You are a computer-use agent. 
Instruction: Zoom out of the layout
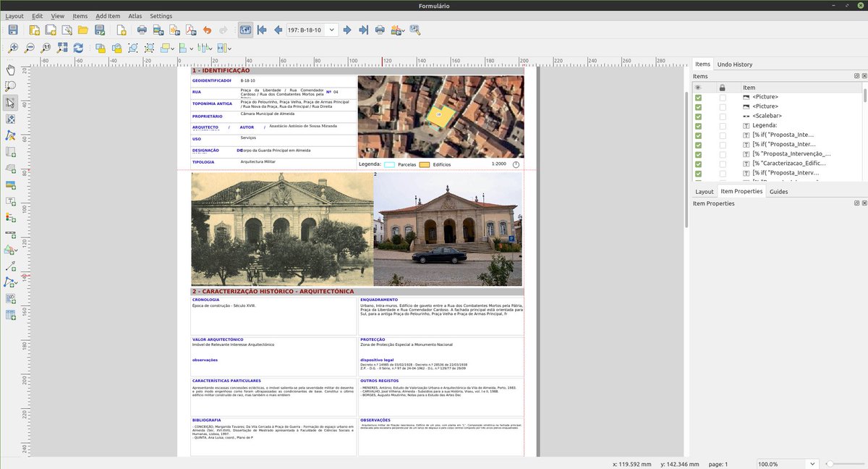click(x=29, y=48)
